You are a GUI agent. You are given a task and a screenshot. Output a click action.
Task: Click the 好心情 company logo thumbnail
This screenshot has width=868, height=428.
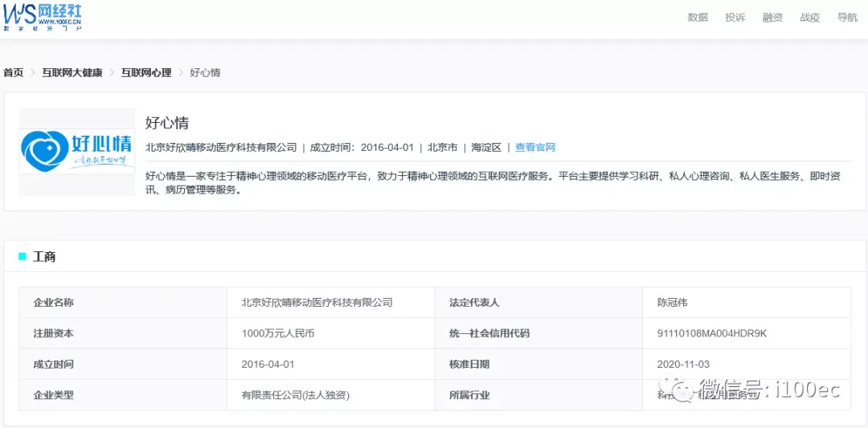77,152
